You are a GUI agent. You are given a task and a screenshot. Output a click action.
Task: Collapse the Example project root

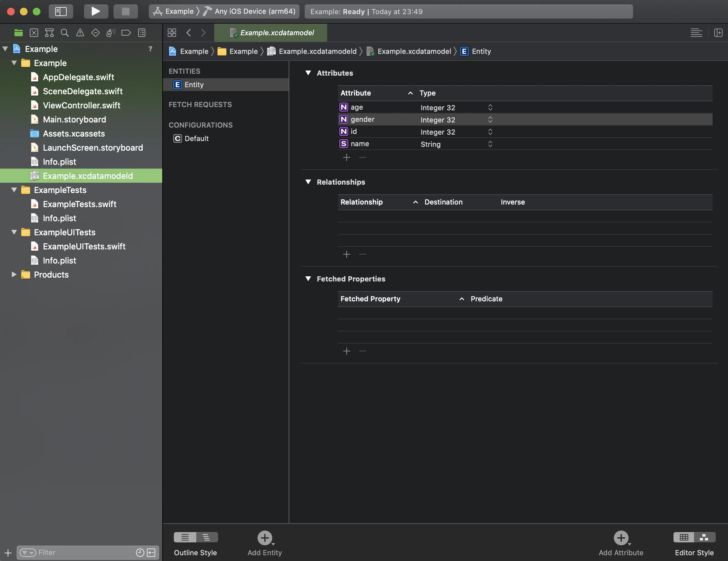tap(5, 49)
